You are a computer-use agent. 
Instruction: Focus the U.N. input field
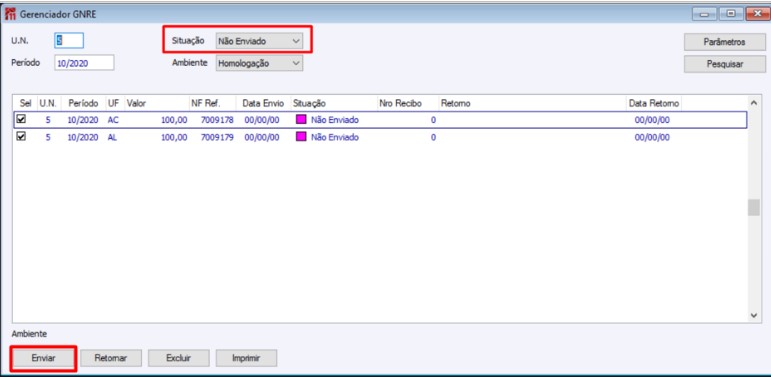click(69, 41)
